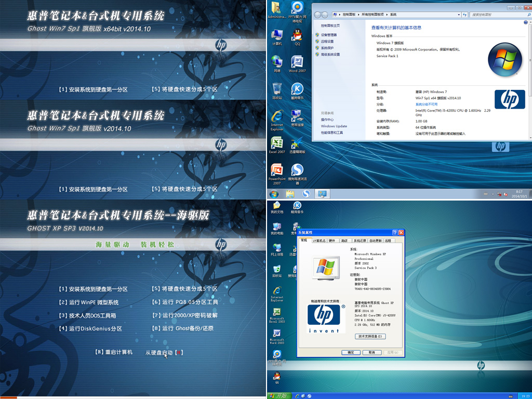Click 取消 in 系统属性 dialog
The height and width of the screenshot is (399, 532).
coord(372,353)
